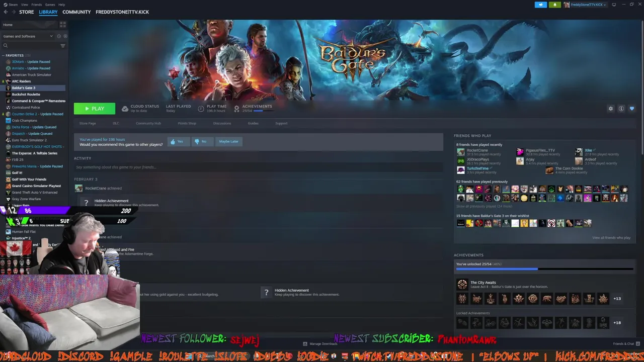This screenshot has height=362, width=644.
Task: Click the play time clock icon
Action: point(201,109)
